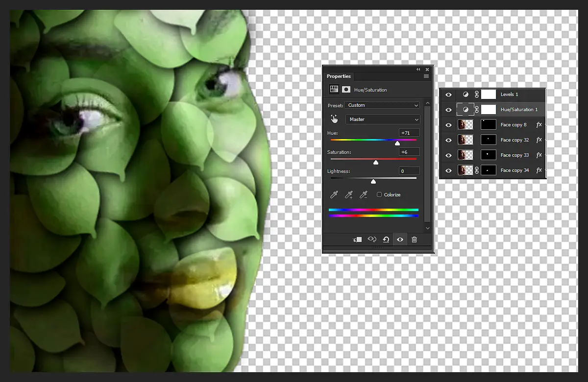
Task: Click the scroll down arrow in Properties
Action: [x=427, y=228]
